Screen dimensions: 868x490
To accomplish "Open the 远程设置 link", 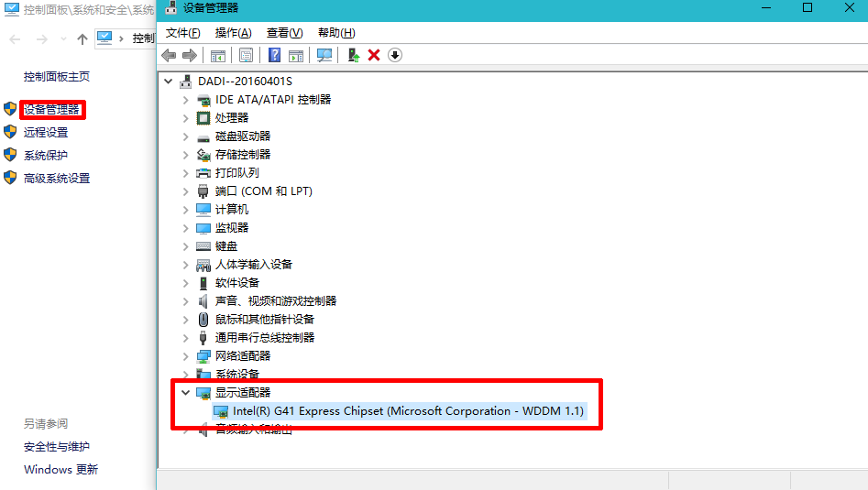I will [46, 133].
